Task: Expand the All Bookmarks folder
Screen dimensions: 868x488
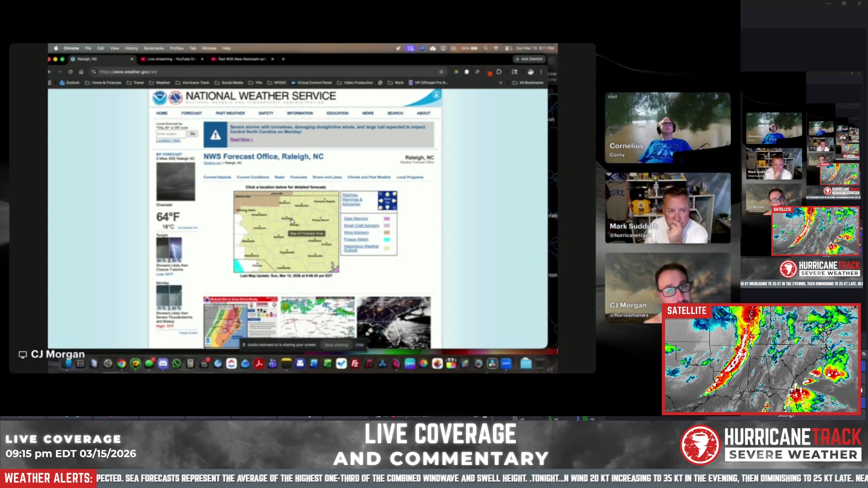Action: [x=528, y=83]
